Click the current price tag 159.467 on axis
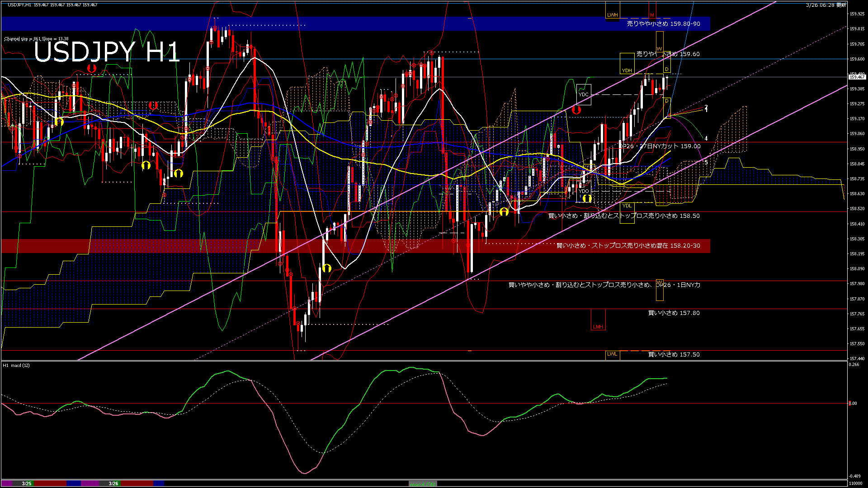 pos(857,77)
